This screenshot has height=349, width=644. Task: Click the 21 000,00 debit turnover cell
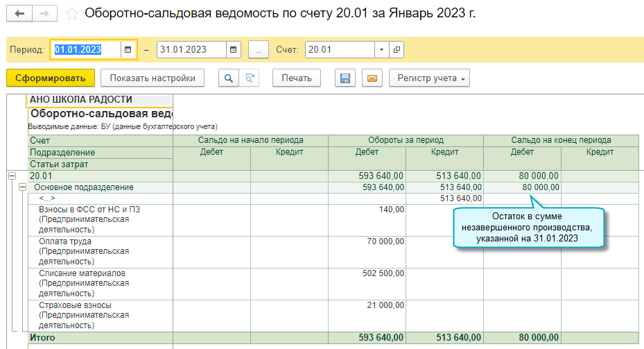[367, 315]
